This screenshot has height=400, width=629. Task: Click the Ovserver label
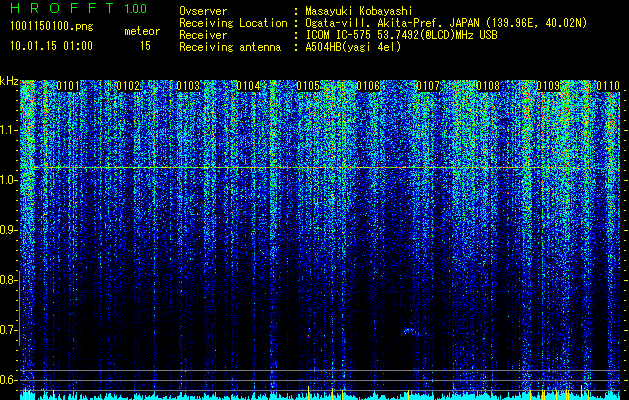203,11
